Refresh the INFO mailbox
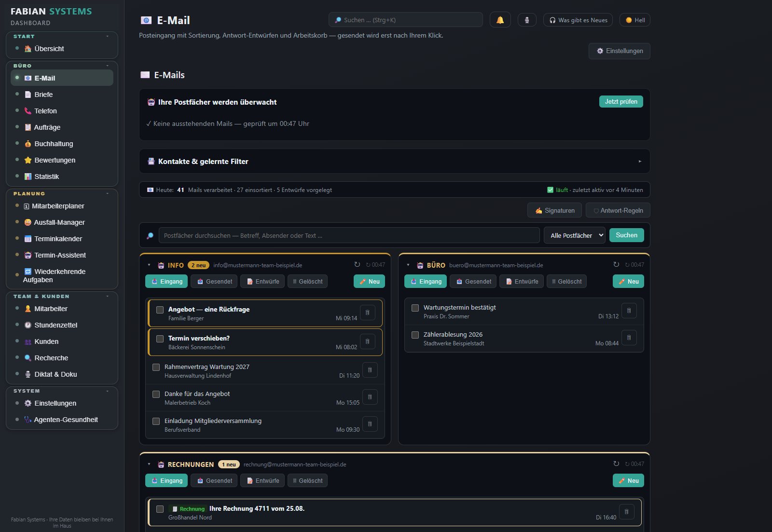The image size is (772, 532). tap(357, 264)
